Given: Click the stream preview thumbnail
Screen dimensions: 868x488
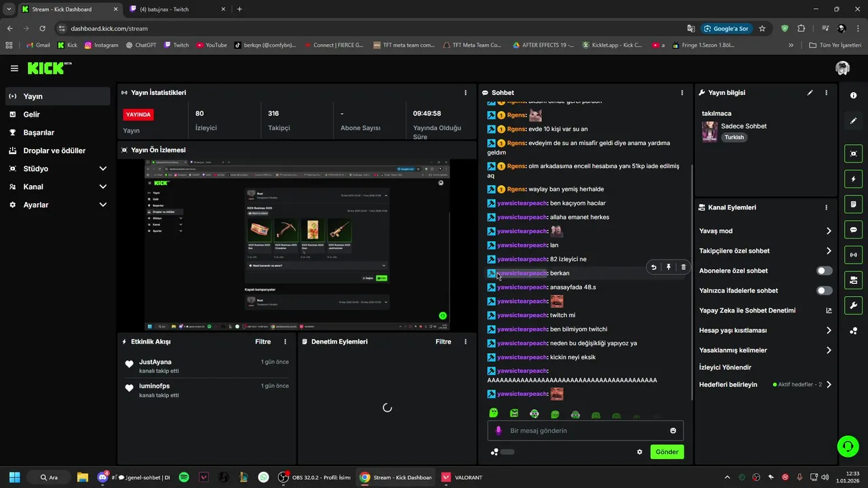Looking at the screenshot, I should point(296,245).
